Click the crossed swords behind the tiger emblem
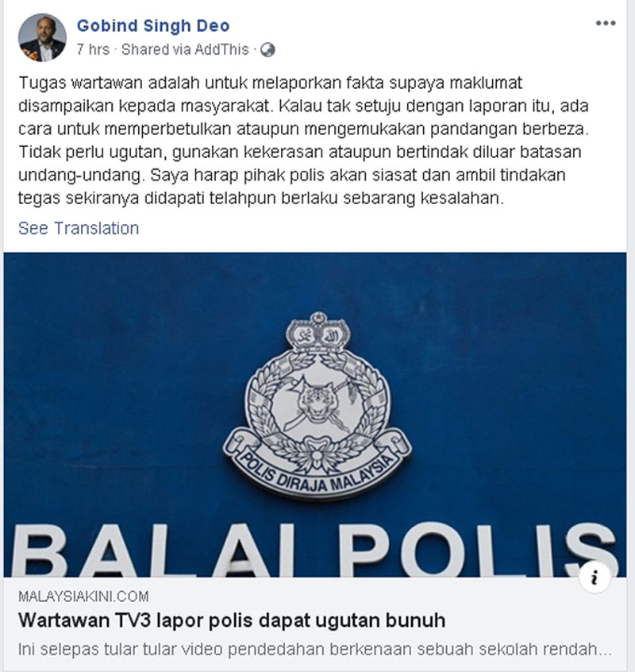The height and width of the screenshot is (672, 635). tap(319, 403)
